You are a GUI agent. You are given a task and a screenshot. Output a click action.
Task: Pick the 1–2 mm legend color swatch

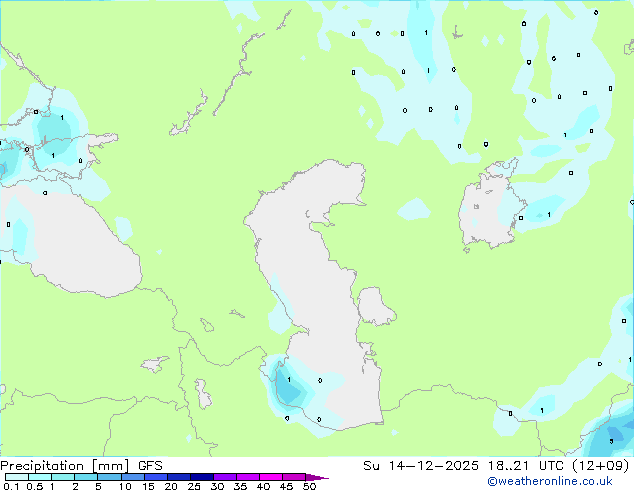63,477
